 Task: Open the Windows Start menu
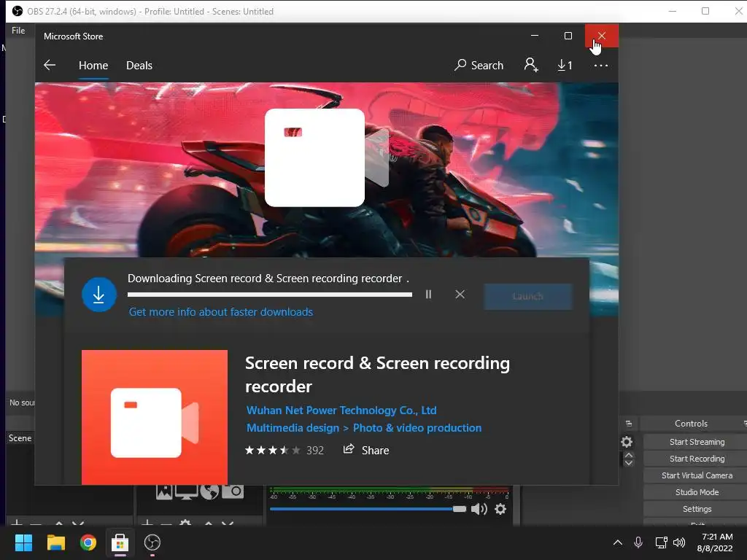23,542
